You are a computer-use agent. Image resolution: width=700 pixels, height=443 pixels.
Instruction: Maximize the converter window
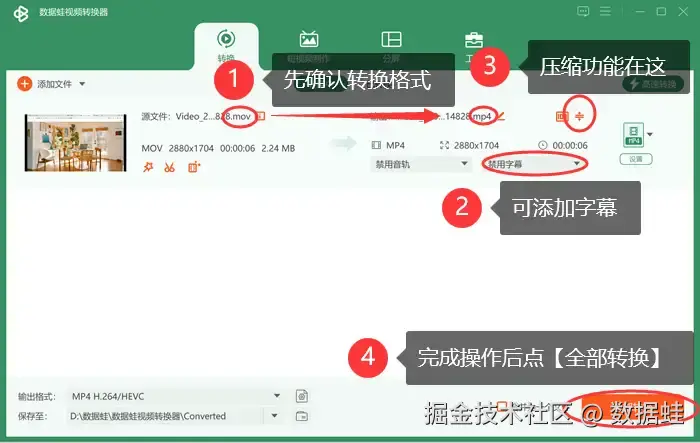(661, 12)
